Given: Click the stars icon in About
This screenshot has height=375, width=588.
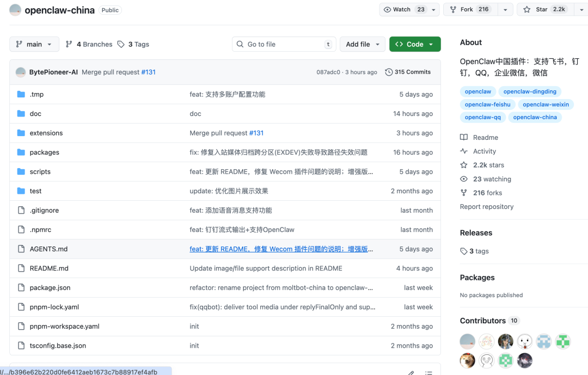Looking at the screenshot, I should pyautogui.click(x=464, y=165).
